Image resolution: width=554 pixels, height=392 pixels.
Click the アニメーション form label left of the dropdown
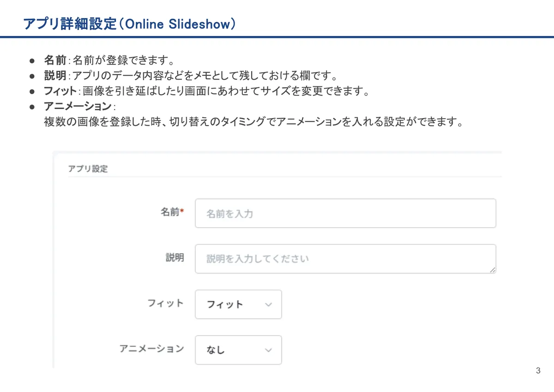click(151, 349)
